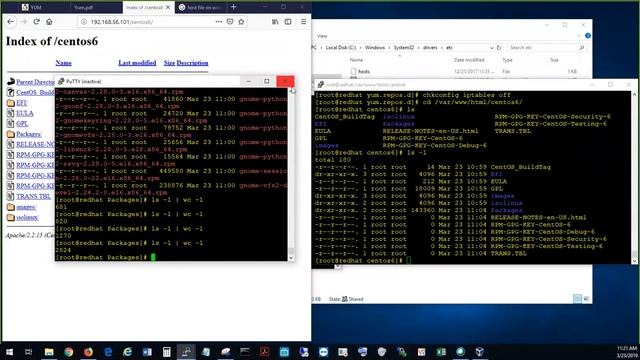
Task: Open View tab in File Explorer
Action: [322, 36]
